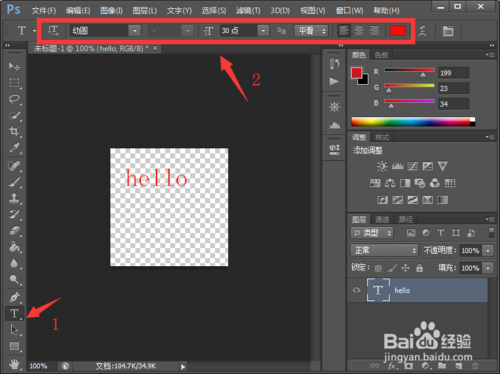Toggle lock transparent pixels
The width and height of the screenshot is (500, 374).
[x=378, y=268]
